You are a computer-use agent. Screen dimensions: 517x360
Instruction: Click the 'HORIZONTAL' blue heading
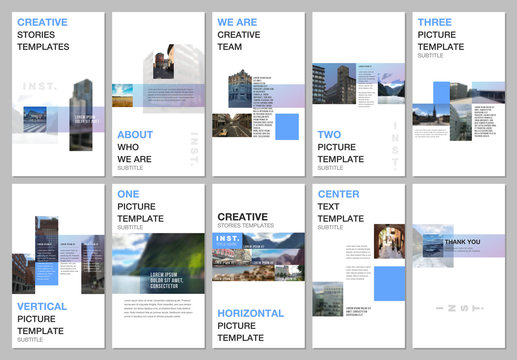coord(251,313)
